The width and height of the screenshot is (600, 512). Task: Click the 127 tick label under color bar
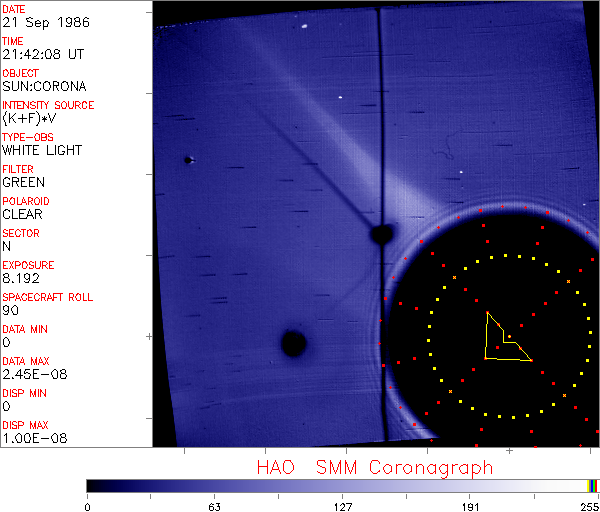[x=342, y=505]
